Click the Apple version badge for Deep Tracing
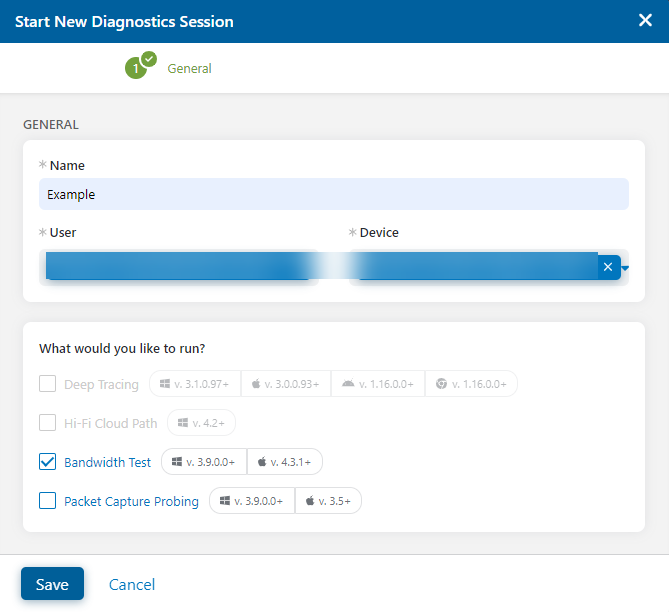669x612 pixels. 285,384
